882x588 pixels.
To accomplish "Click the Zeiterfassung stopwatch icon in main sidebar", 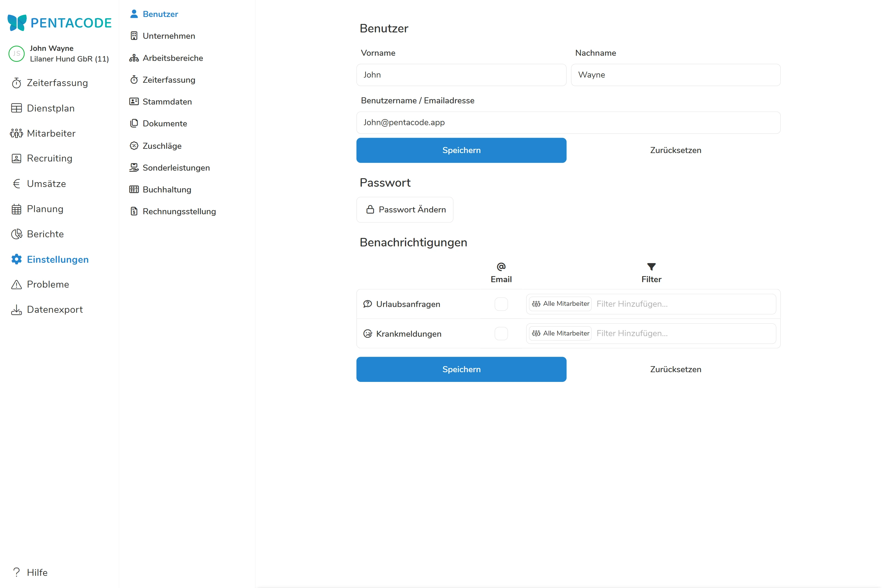I will point(16,83).
